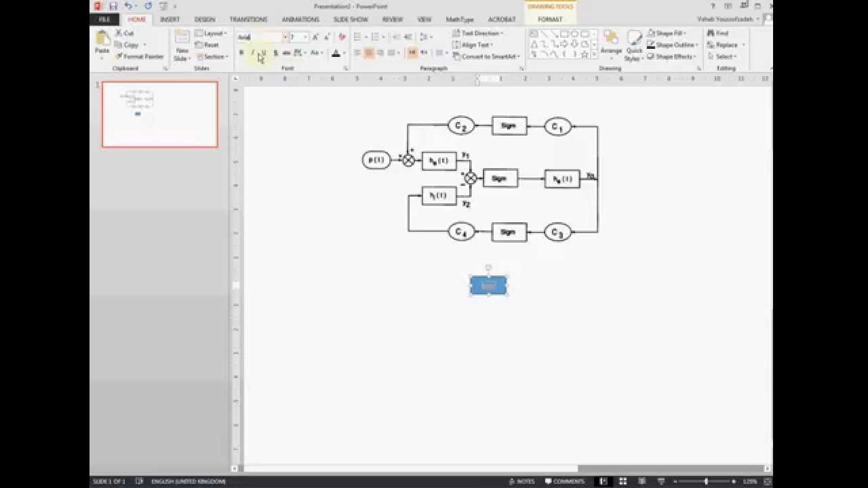868x488 pixels.
Task: Open Slide Sorter view from status bar
Action: click(623, 481)
